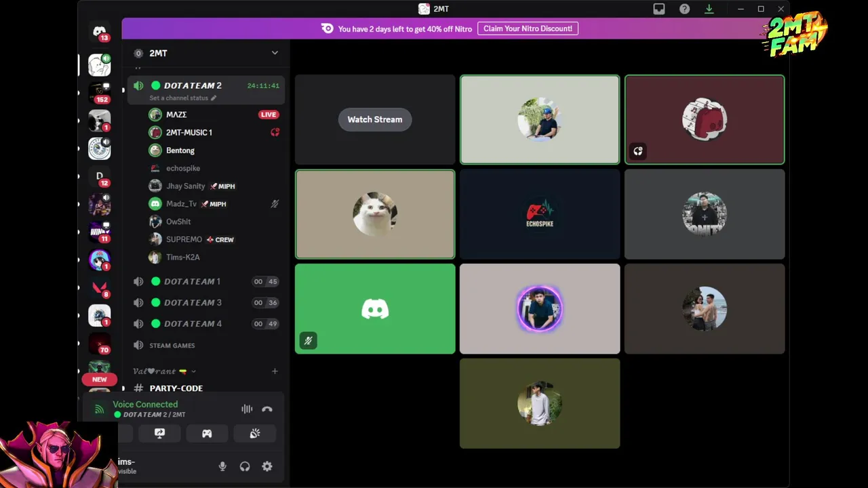Expand the 2MT server header dropdown
This screenshot has height=488, width=868.
(275, 53)
